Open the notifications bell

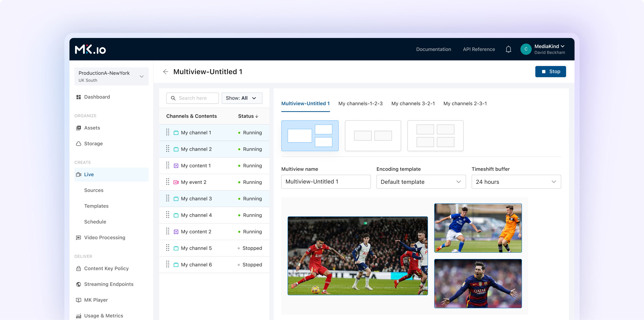(508, 49)
